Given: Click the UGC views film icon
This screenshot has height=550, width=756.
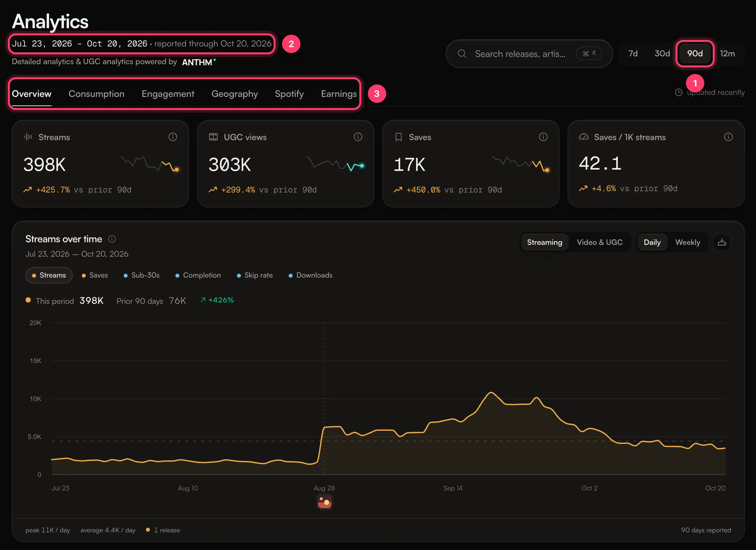Looking at the screenshot, I should (x=213, y=137).
